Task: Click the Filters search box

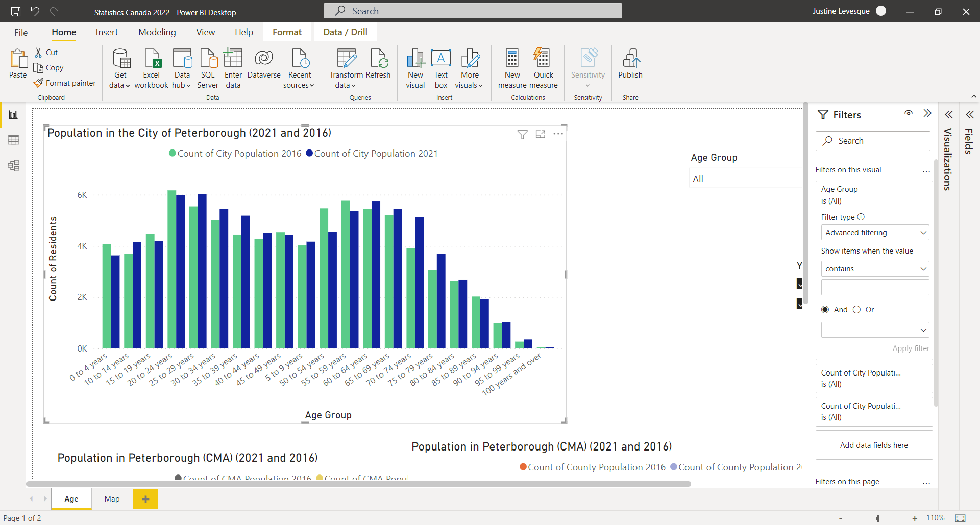Action: point(873,141)
